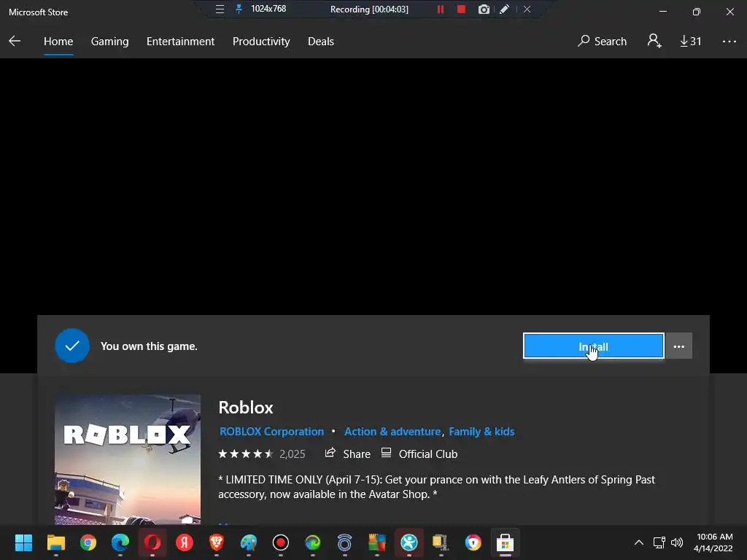Open Search in Microsoft Store
The width and height of the screenshot is (747, 560).
(x=602, y=42)
